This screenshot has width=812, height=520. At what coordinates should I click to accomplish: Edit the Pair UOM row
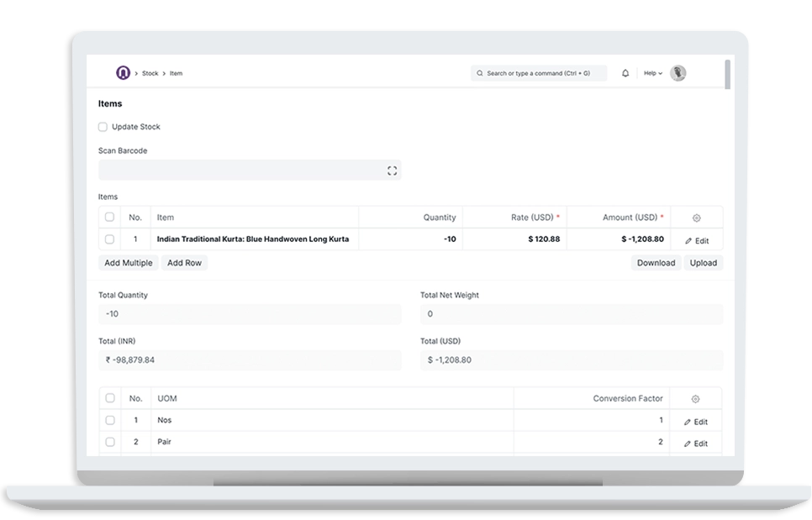696,443
